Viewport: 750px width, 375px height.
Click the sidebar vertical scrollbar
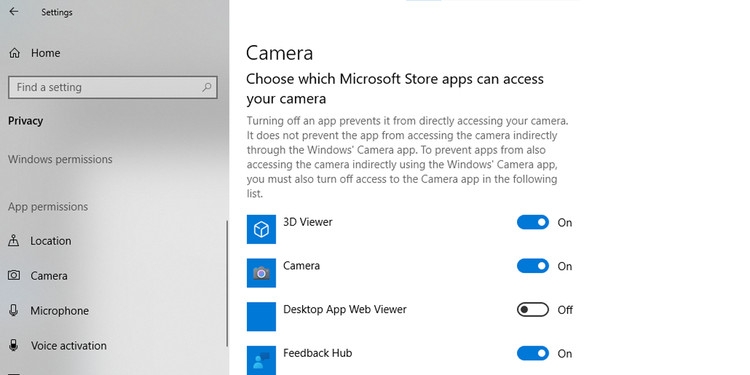coord(227,284)
